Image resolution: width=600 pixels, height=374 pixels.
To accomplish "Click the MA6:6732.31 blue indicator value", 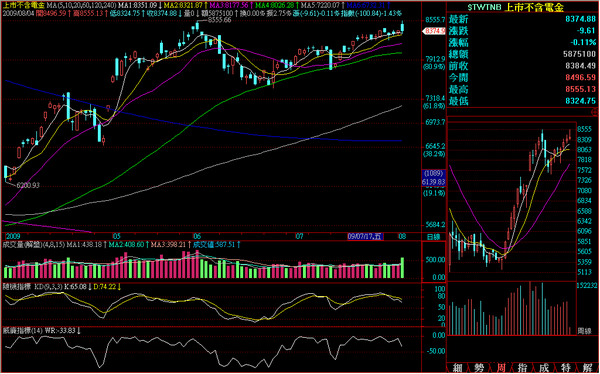I will pos(366,5).
